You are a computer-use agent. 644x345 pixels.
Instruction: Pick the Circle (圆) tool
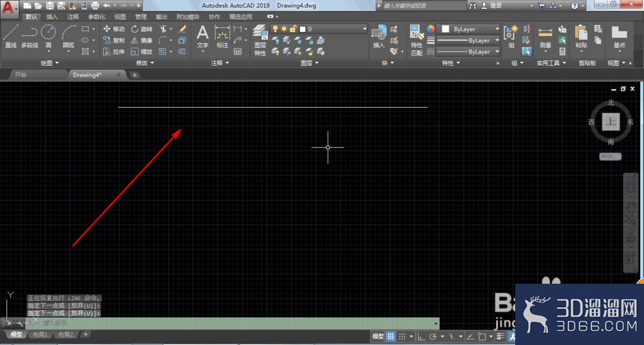48,36
